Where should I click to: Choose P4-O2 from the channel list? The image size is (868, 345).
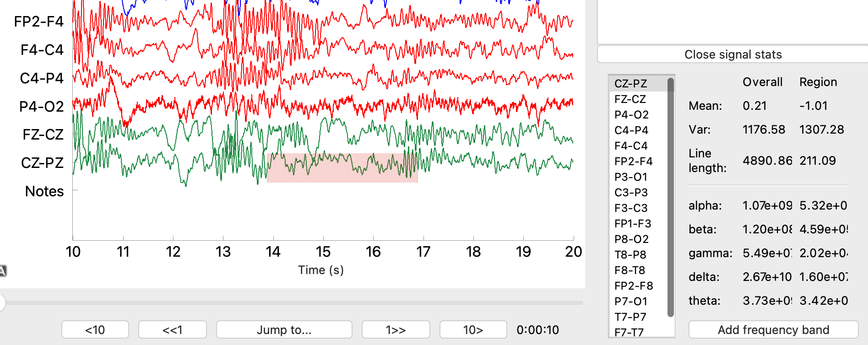coord(631,115)
